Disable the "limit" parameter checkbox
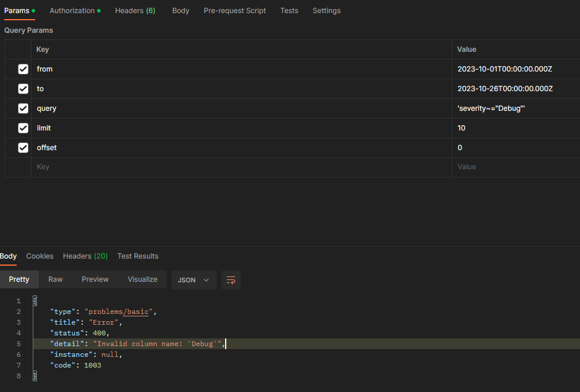Viewport: 580px width, 392px height. click(23, 127)
